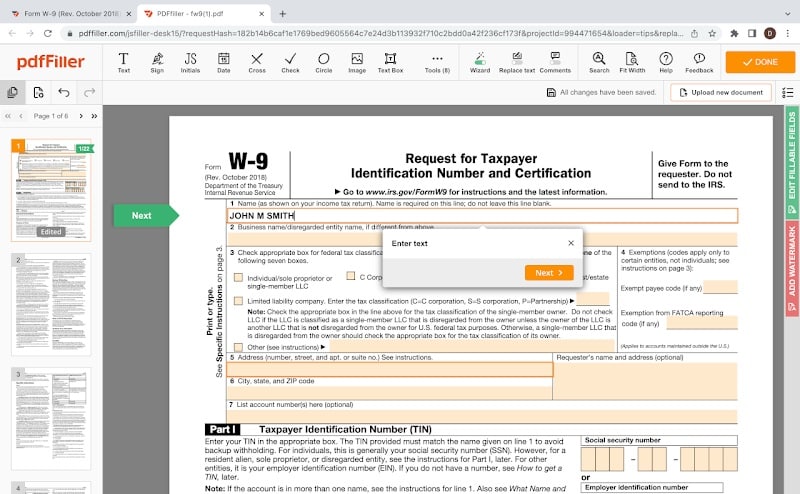Click the Business name field on line 2
The image size is (800, 494).
(482, 239)
